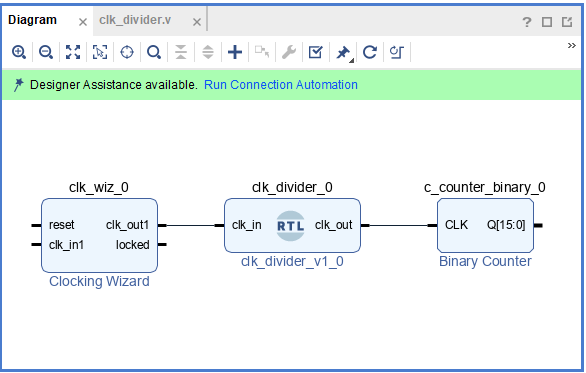The image size is (586, 373).
Task: Select the reset port on clk_wiz_0
Action: 61,225
